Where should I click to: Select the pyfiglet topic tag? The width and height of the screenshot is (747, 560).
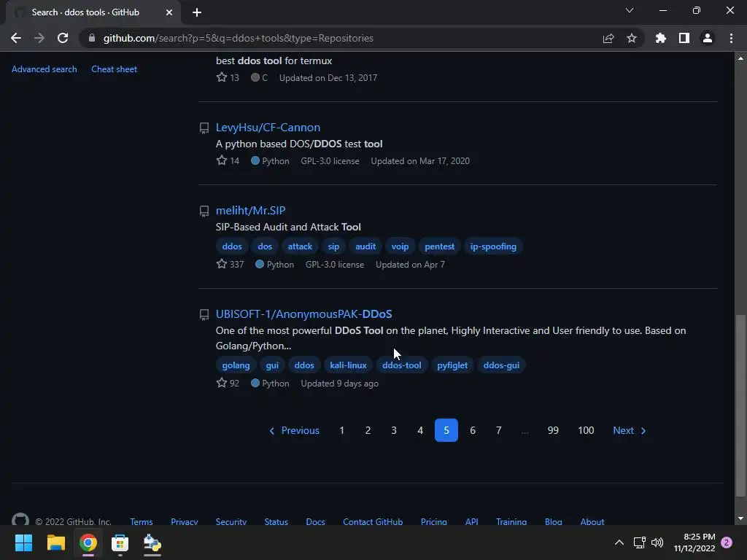(x=452, y=365)
